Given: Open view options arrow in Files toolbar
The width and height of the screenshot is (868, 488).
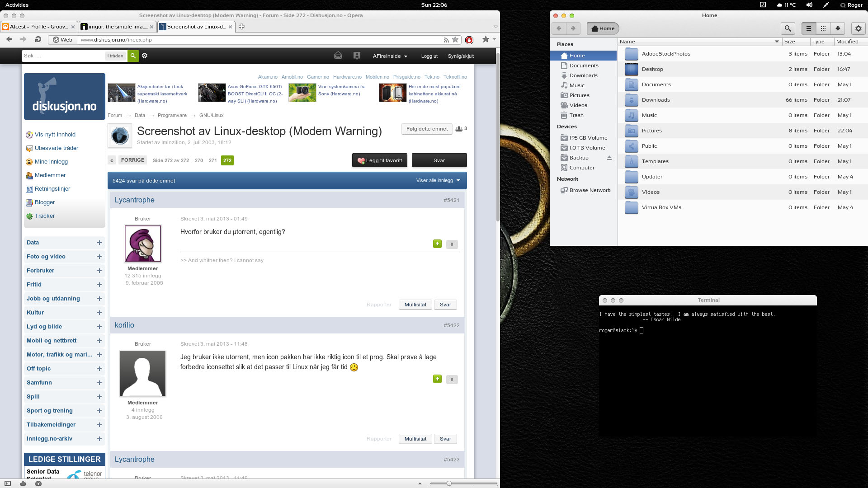Looking at the screenshot, I should 838,28.
